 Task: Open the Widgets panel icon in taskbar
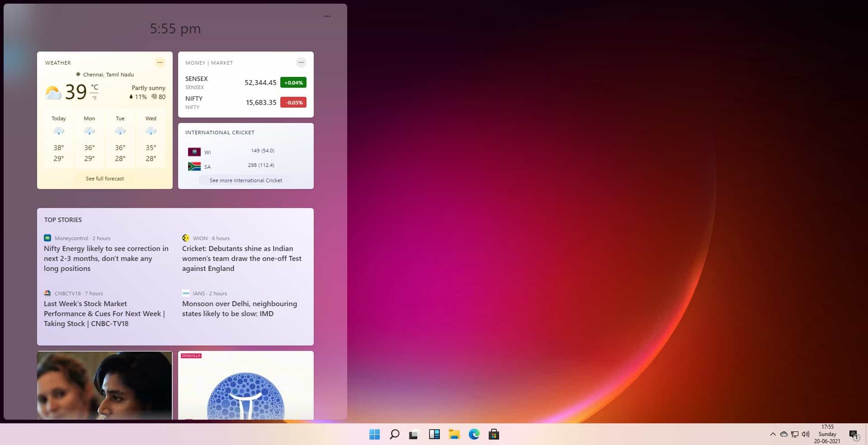coord(434,435)
